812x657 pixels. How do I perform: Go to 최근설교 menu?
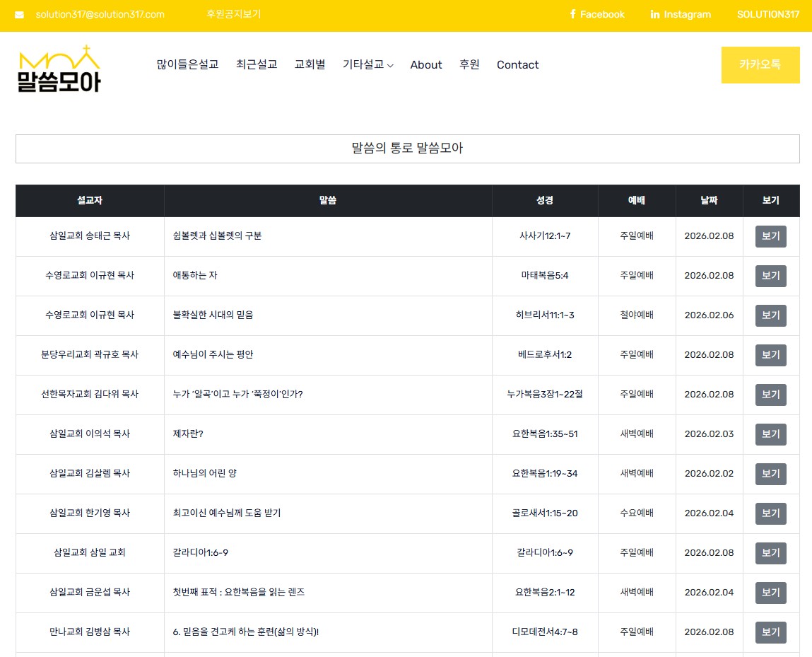(x=257, y=65)
